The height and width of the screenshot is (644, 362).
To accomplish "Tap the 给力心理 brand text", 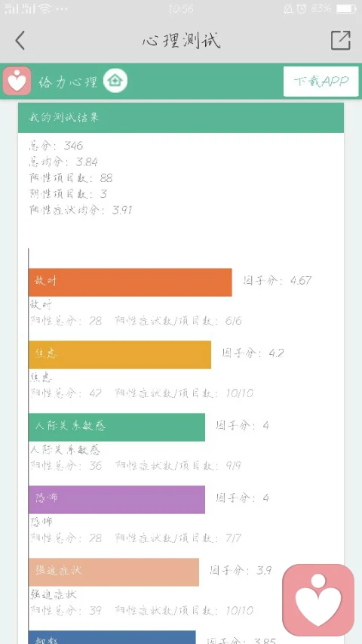I will point(68,82).
